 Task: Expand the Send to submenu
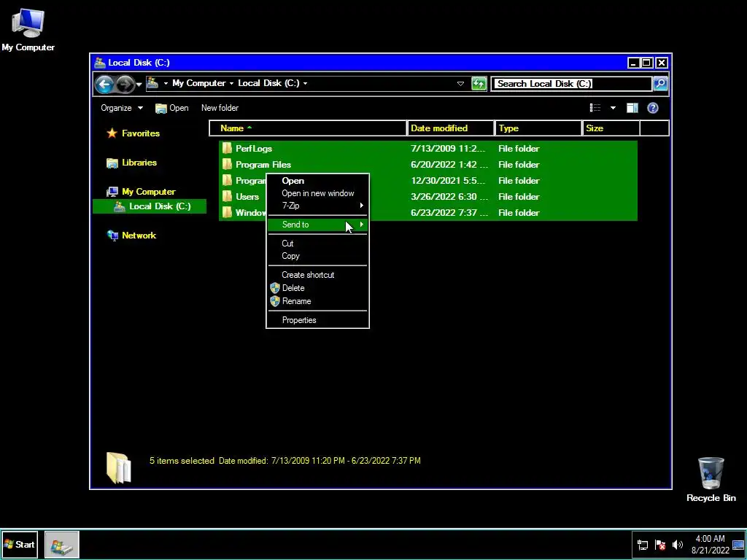(318, 225)
